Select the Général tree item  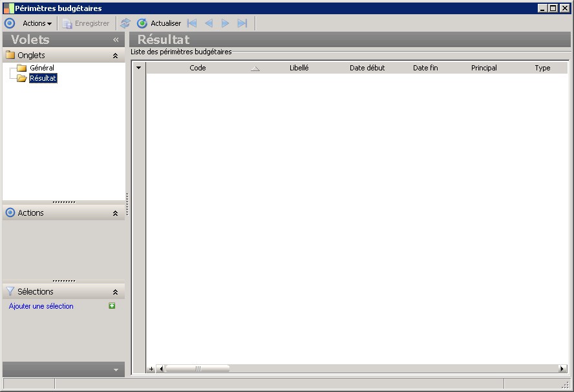42,68
